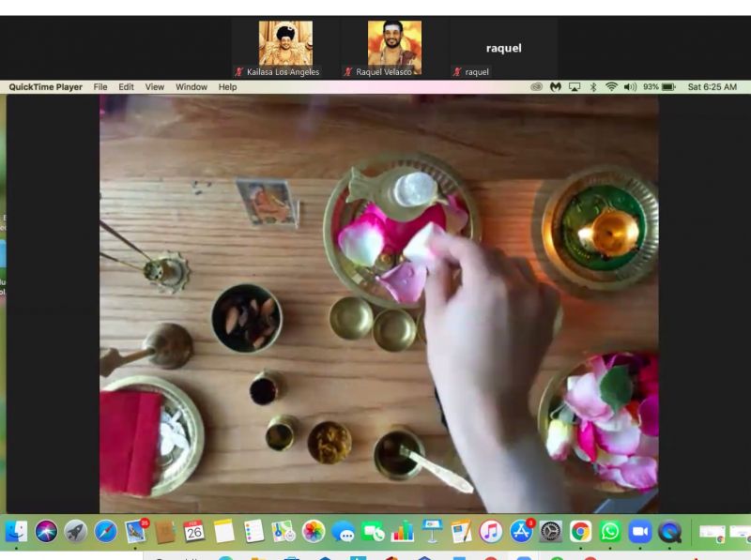Open the volume control in menu bar

(630, 86)
